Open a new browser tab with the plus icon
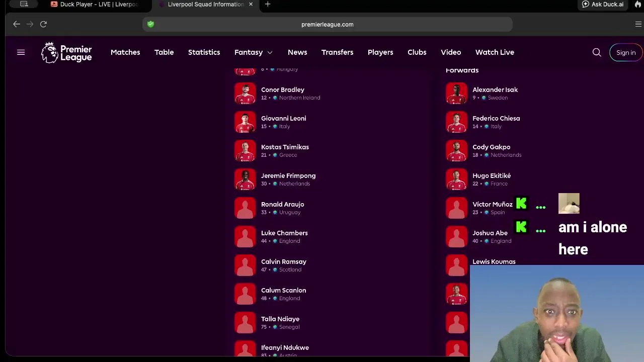Viewport: 644px width, 362px height. [268, 4]
